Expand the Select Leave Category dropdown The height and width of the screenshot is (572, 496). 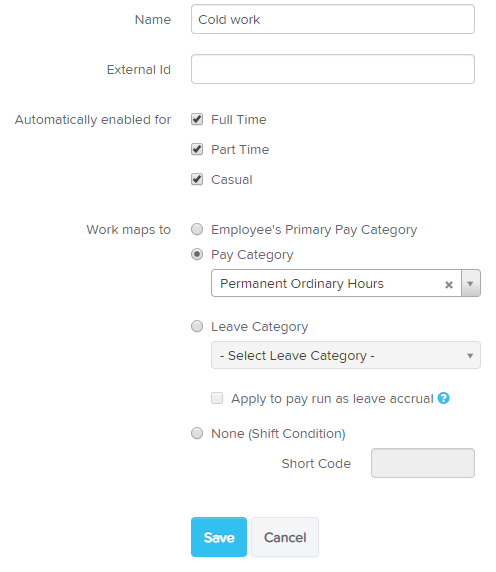(x=346, y=355)
